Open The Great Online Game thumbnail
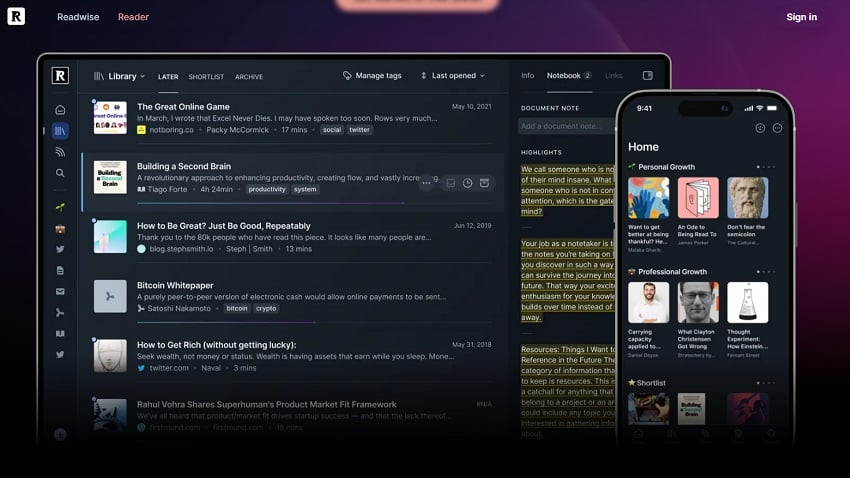 [110, 118]
